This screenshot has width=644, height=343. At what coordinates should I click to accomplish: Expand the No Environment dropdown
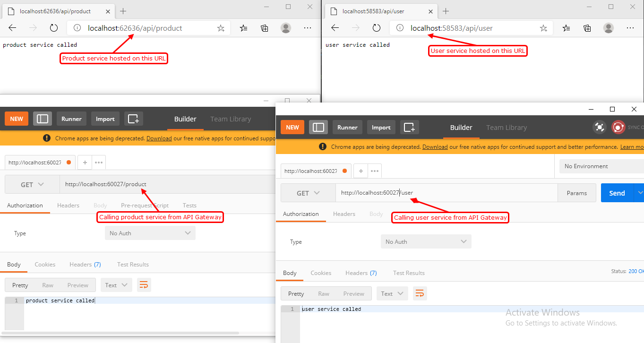(x=600, y=166)
